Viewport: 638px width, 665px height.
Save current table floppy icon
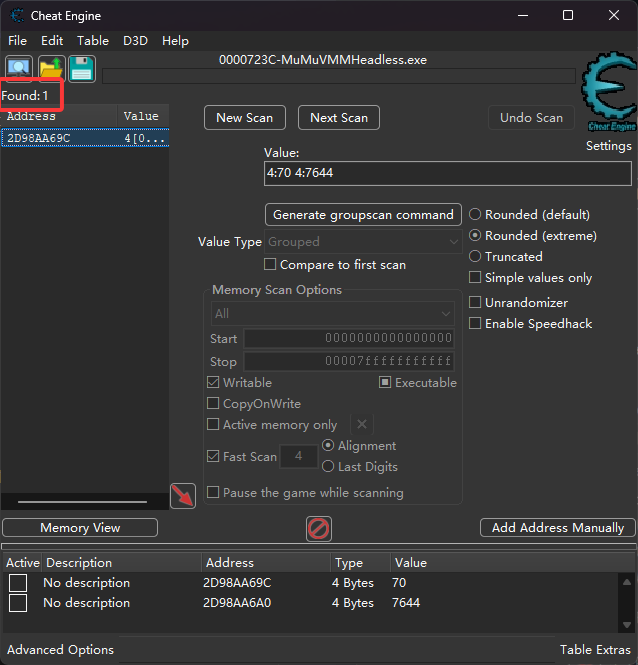tap(81, 68)
